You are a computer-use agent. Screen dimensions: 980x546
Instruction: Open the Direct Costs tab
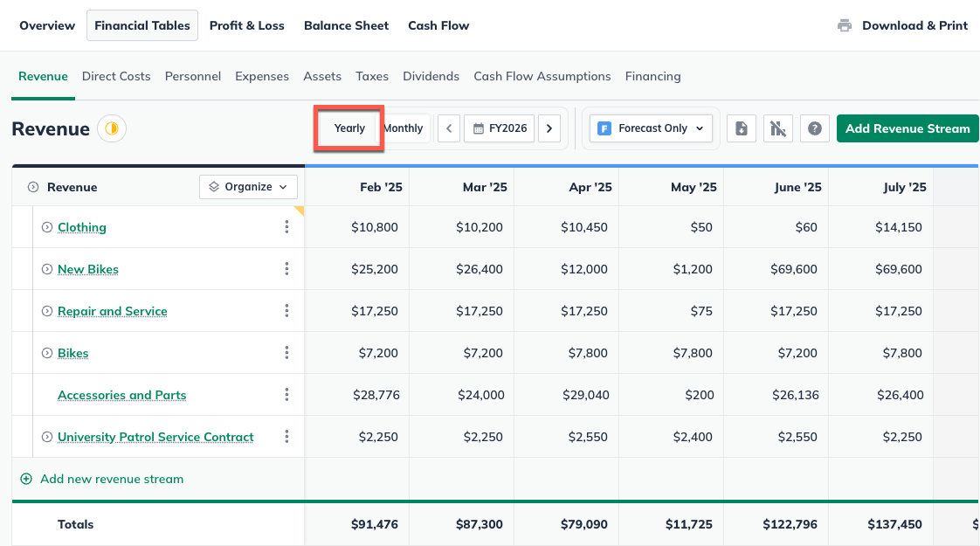pyautogui.click(x=116, y=76)
